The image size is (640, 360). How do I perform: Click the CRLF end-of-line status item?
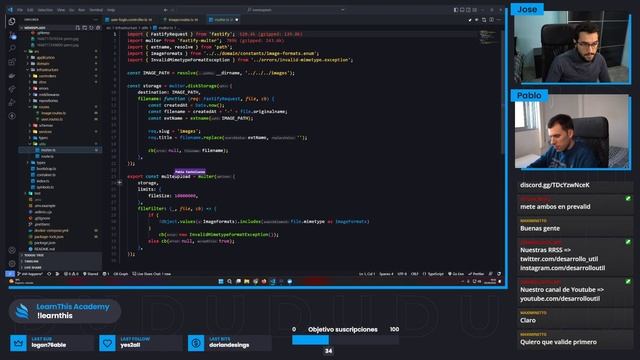pos(414,274)
